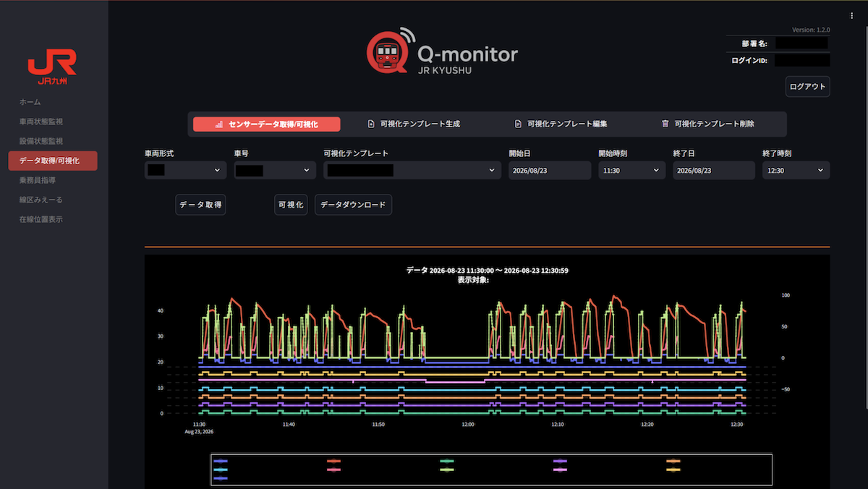Click the trash icon on テンプレート削除 tab
The image size is (868, 489).
point(665,124)
